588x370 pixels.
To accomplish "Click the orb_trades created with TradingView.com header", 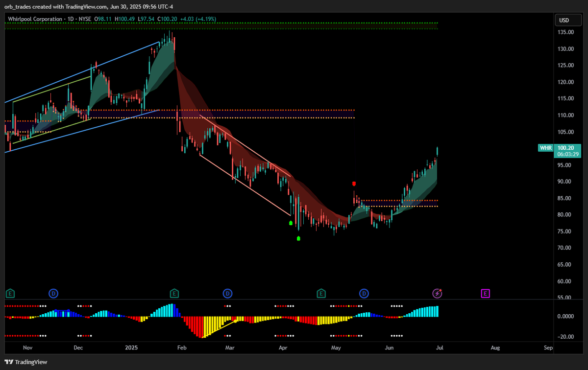I will [x=89, y=6].
